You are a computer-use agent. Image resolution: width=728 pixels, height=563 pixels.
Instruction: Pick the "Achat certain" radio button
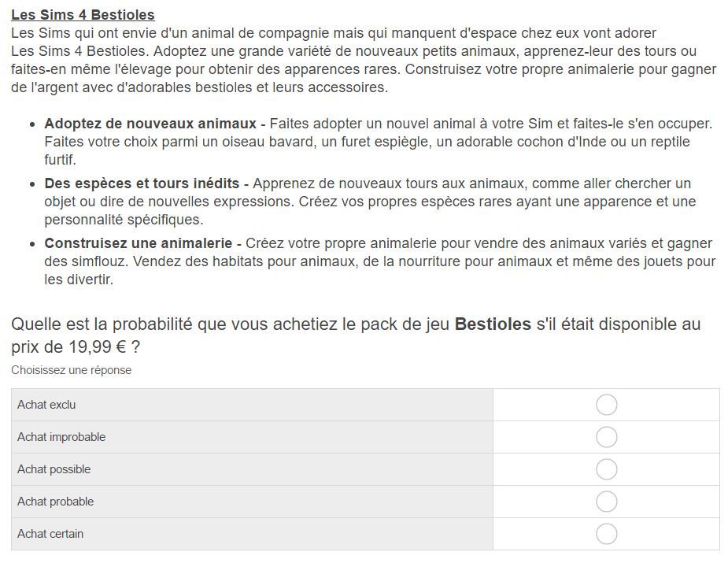606,534
